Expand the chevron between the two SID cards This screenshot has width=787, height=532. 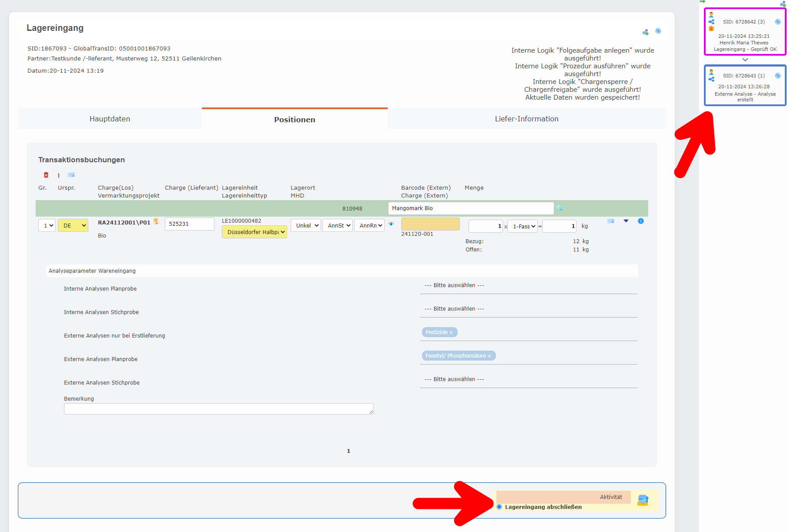[x=744, y=60]
